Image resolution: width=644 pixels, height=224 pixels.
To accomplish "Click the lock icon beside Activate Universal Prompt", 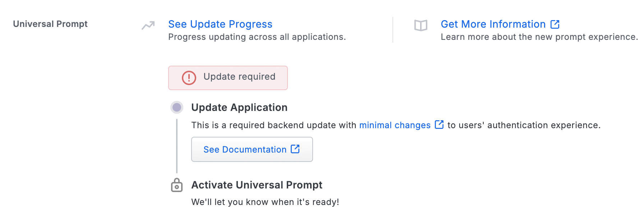I will [x=176, y=185].
